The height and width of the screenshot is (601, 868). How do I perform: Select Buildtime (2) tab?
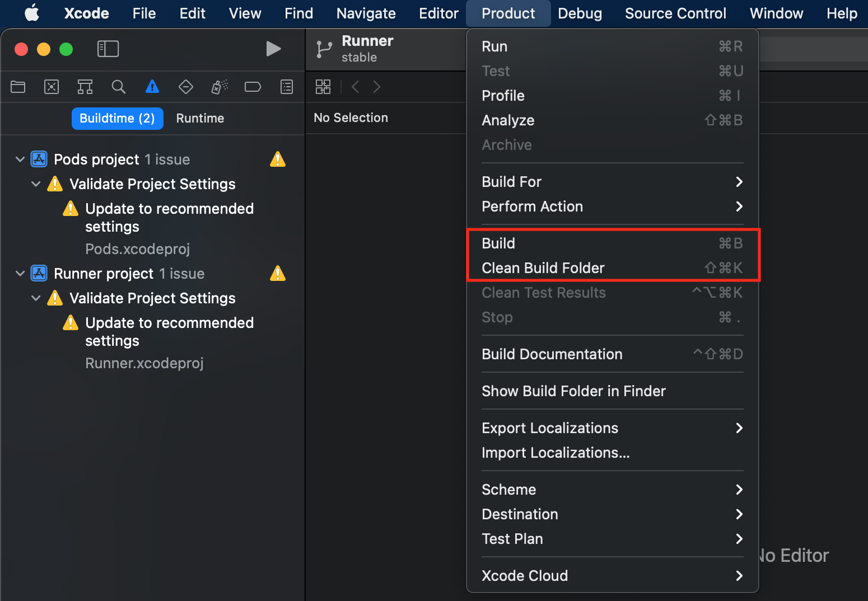point(117,118)
